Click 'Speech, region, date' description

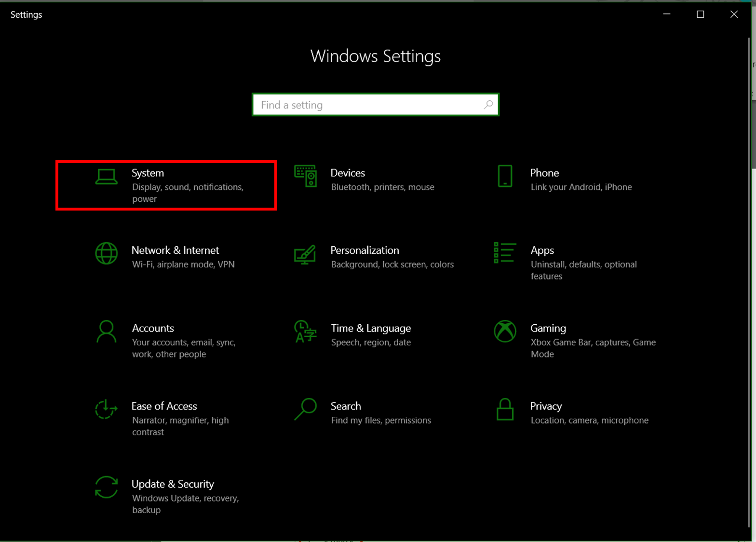(x=371, y=343)
